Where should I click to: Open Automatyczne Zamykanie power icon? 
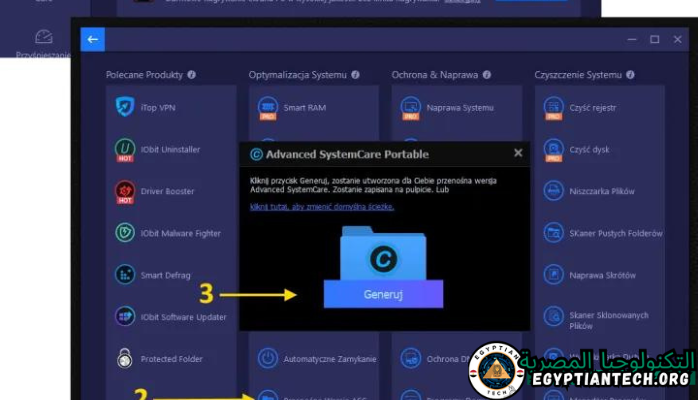pos(268,359)
